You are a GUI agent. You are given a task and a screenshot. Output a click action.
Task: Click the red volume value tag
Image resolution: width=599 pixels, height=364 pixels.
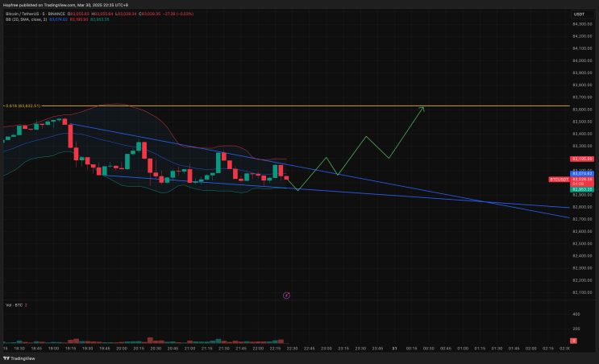point(573,341)
